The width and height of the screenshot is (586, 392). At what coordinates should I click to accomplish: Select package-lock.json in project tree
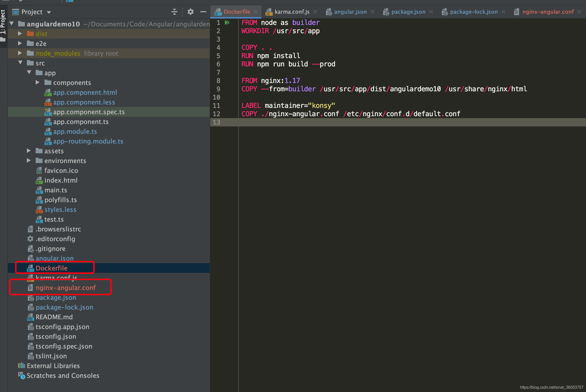point(109,307)
